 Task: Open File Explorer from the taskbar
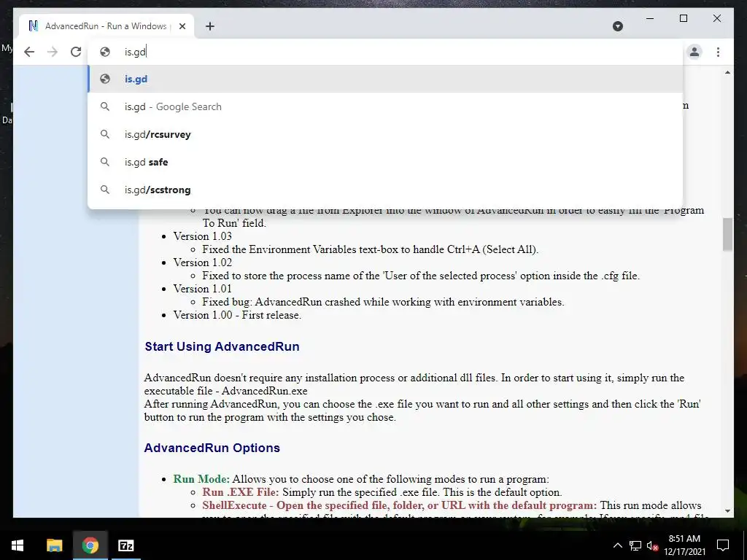click(x=54, y=545)
